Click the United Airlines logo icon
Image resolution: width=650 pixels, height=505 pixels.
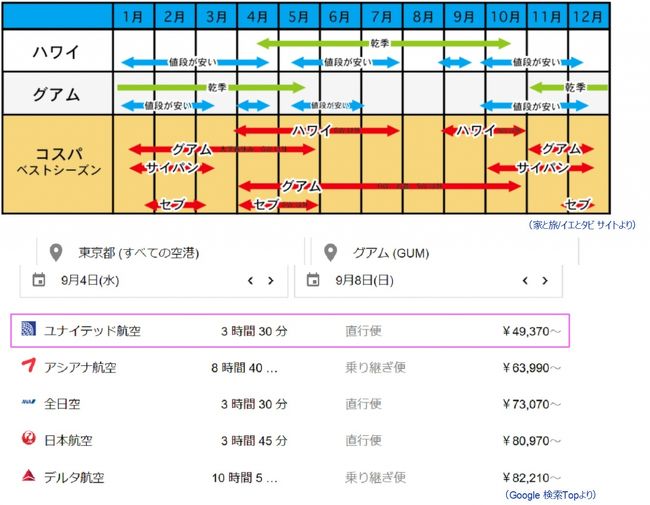29,328
